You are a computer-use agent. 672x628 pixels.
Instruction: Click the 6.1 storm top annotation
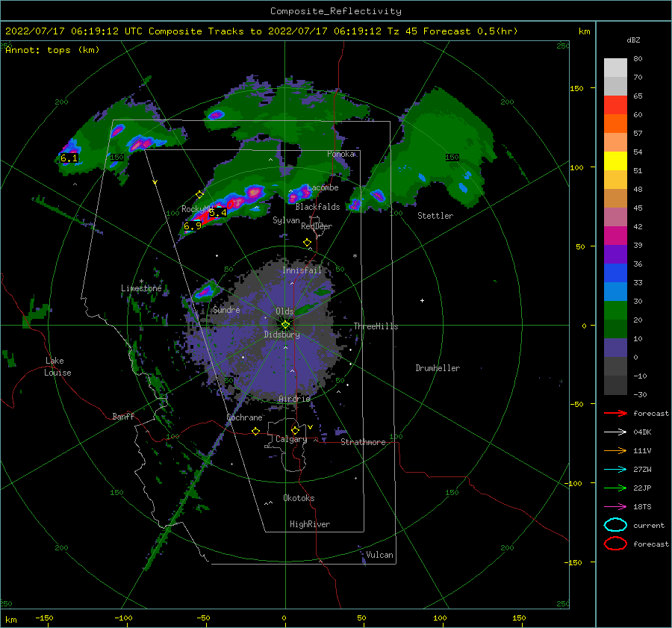point(69,158)
